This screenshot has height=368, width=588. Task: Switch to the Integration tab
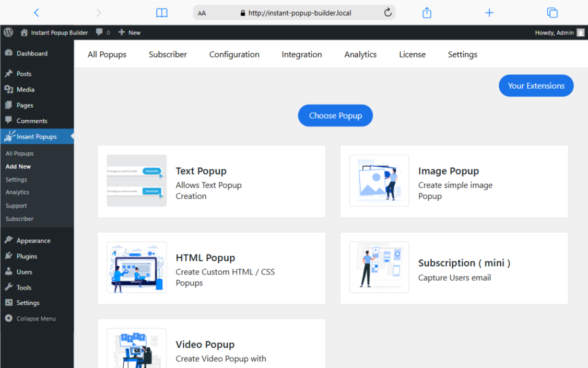pyautogui.click(x=301, y=54)
